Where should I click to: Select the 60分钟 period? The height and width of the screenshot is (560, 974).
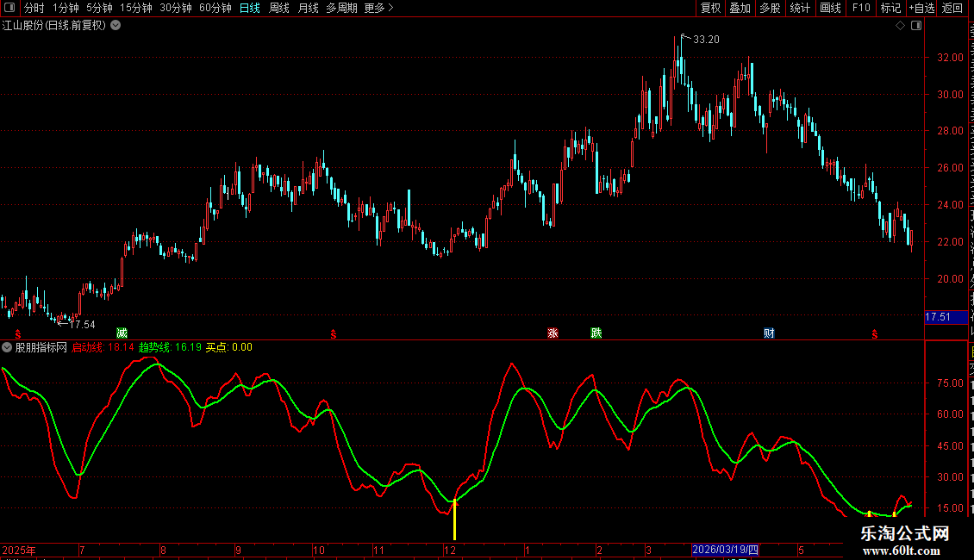(215, 8)
